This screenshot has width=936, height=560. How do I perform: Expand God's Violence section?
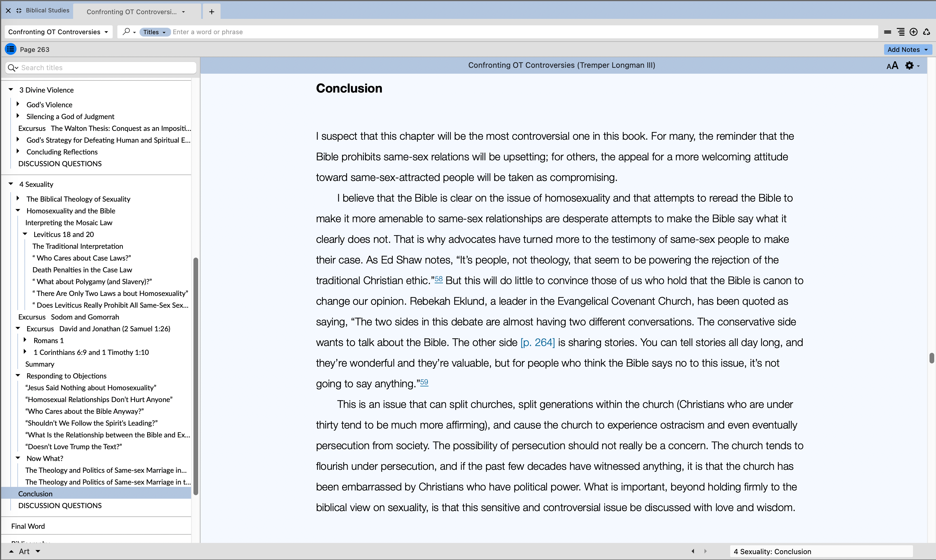pyautogui.click(x=18, y=104)
